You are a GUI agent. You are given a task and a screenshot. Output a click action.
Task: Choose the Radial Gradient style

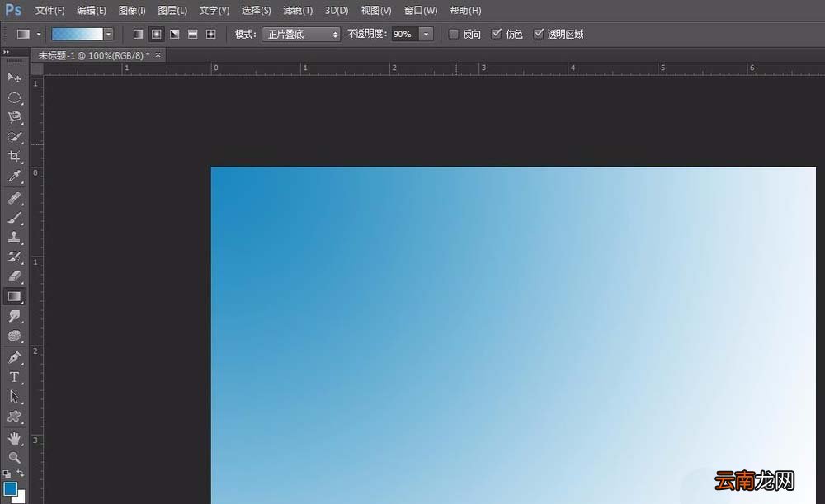click(x=156, y=34)
